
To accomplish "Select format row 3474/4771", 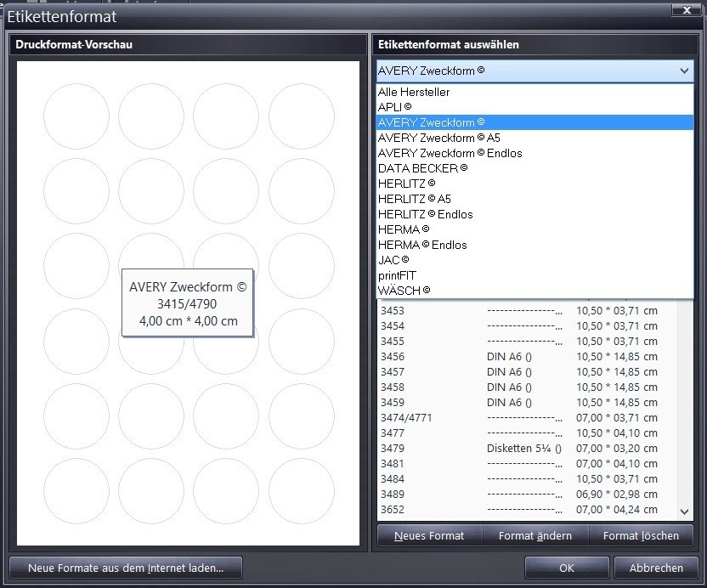I will tap(527, 418).
